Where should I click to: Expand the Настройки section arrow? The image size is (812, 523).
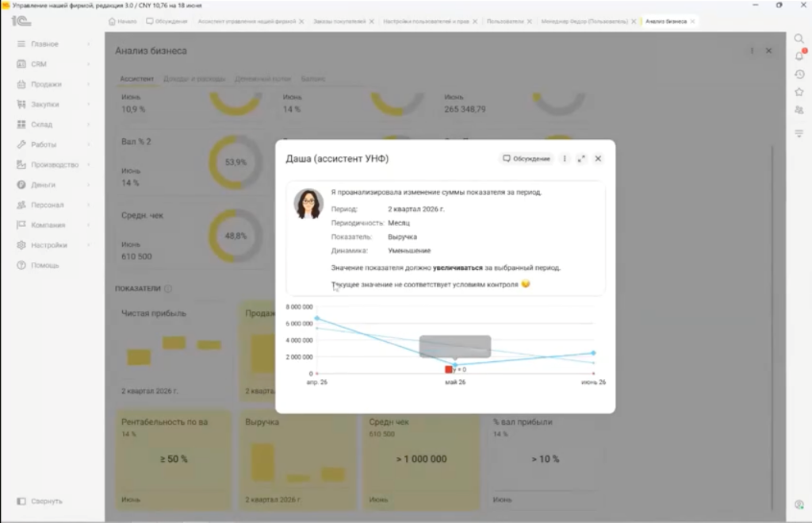tap(89, 245)
